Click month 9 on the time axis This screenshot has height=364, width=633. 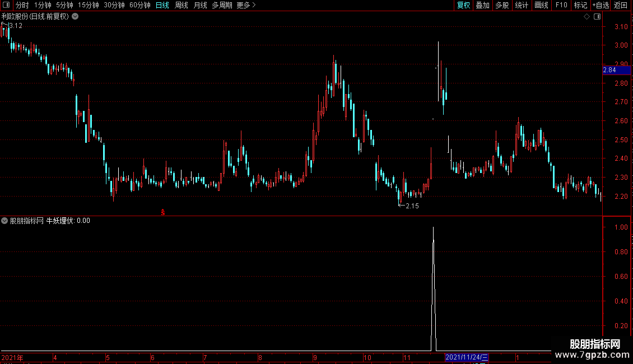(315, 357)
